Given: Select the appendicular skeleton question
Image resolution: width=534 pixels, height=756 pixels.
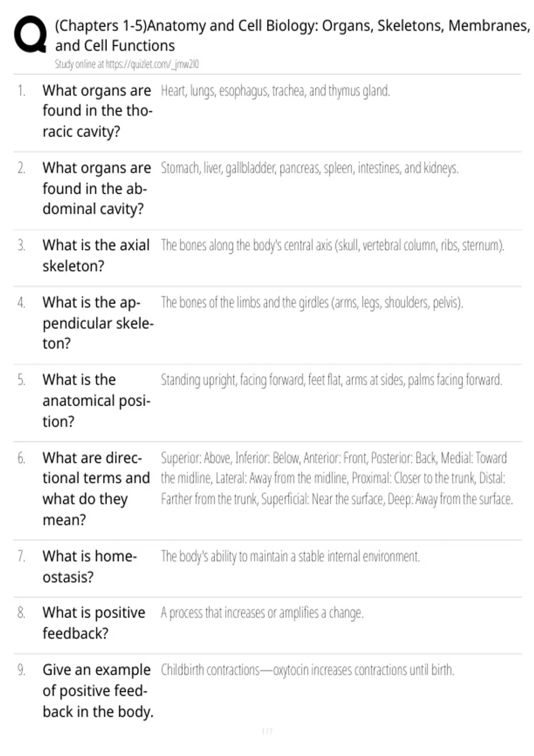Looking at the screenshot, I should (98, 323).
